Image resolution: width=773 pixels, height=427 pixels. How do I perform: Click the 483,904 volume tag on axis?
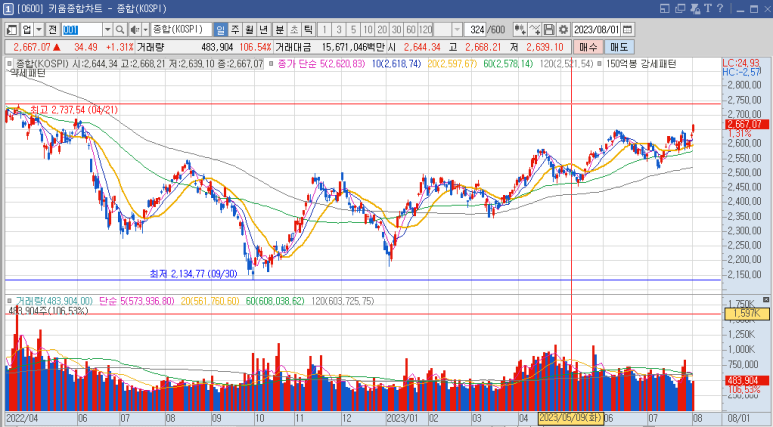click(747, 380)
